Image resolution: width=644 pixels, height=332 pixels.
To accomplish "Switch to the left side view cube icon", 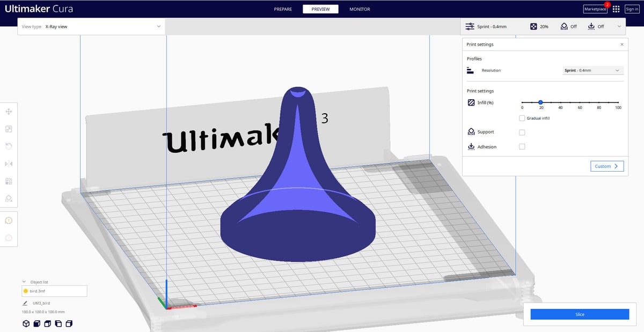I will click(x=58, y=323).
